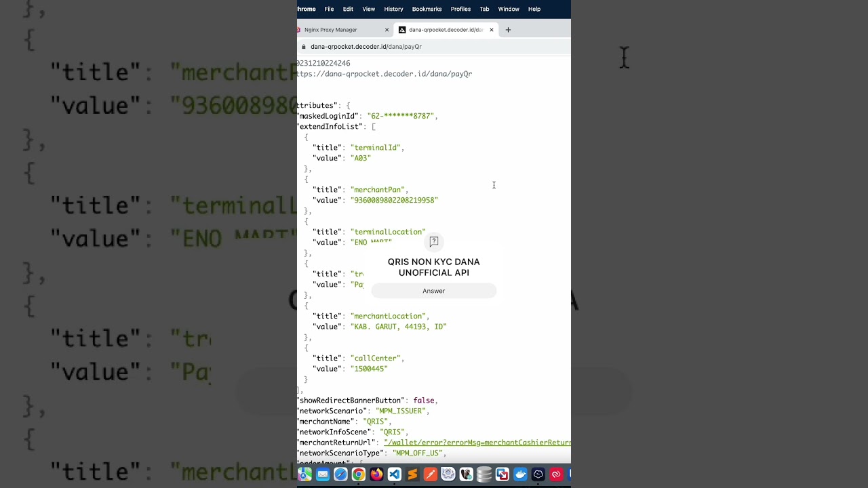Click the Google Chrome dock icon

coord(359,474)
